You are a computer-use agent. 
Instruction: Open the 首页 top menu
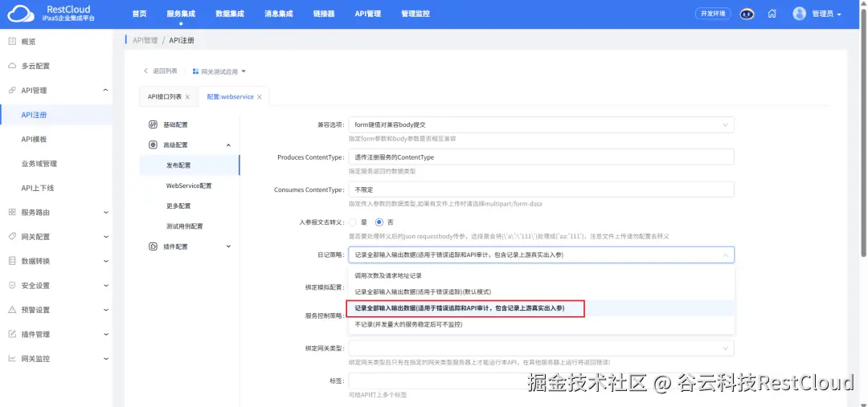click(140, 14)
